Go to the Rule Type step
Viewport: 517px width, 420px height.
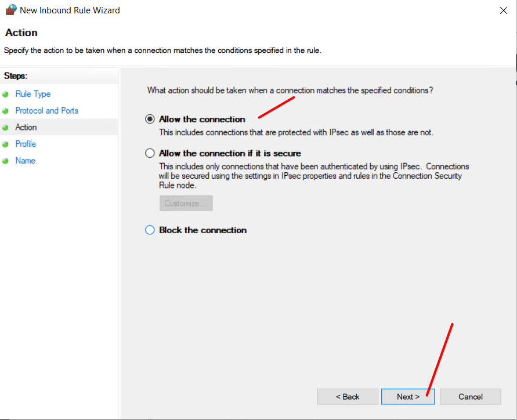point(33,94)
